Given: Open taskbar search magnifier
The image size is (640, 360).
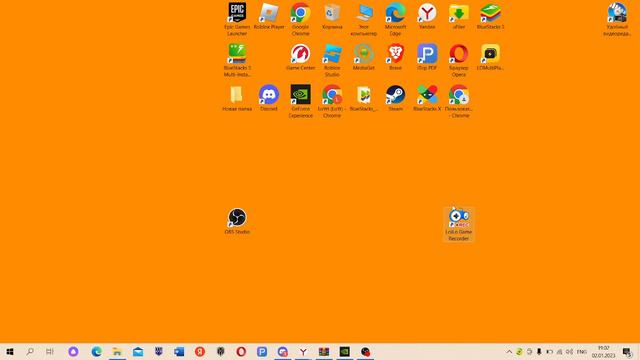Looking at the screenshot, I should tap(30, 351).
